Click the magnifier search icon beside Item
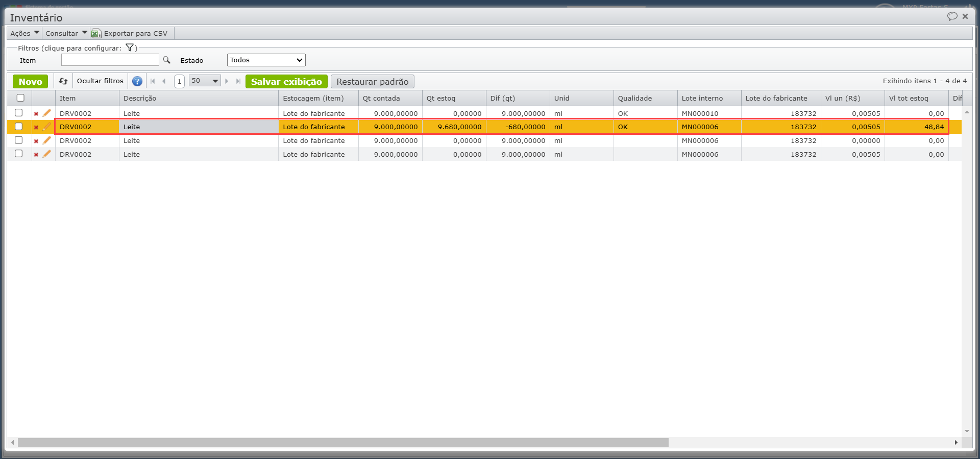 tap(166, 60)
